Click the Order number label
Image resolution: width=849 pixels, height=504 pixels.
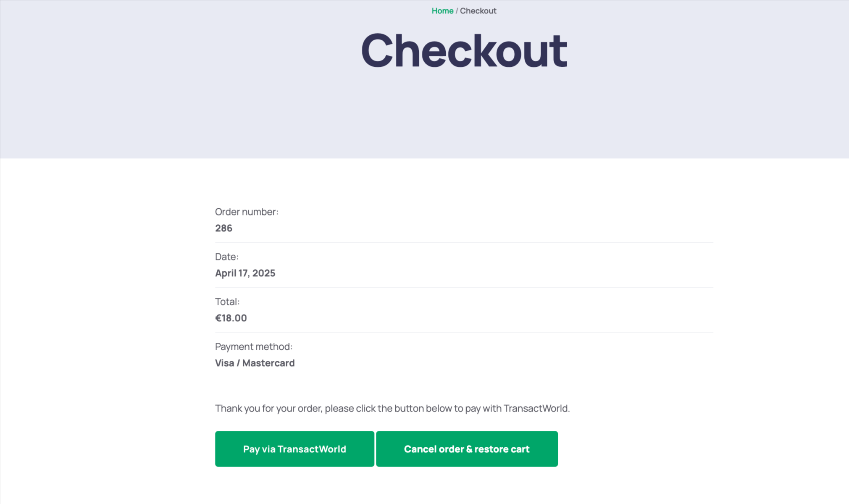247,212
